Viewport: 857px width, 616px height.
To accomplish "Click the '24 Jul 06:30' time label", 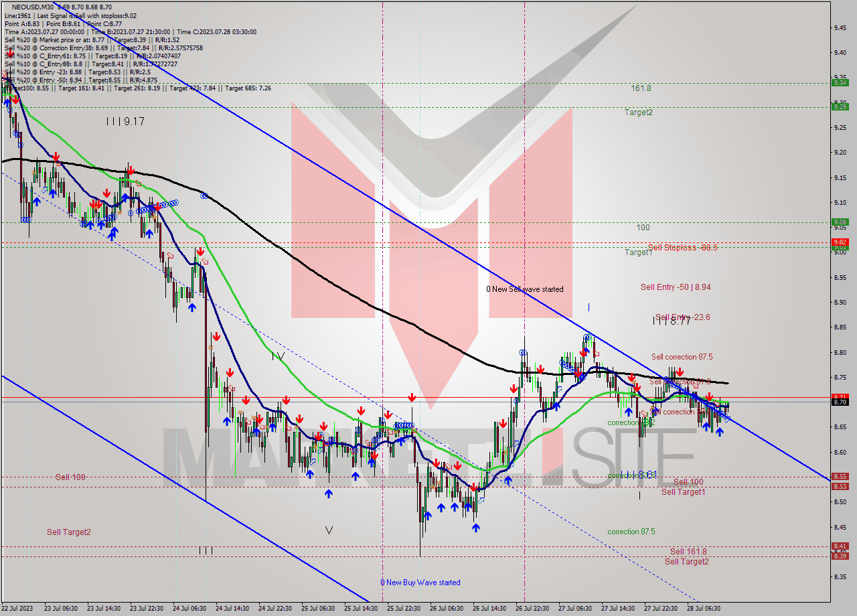I will coord(189,609).
